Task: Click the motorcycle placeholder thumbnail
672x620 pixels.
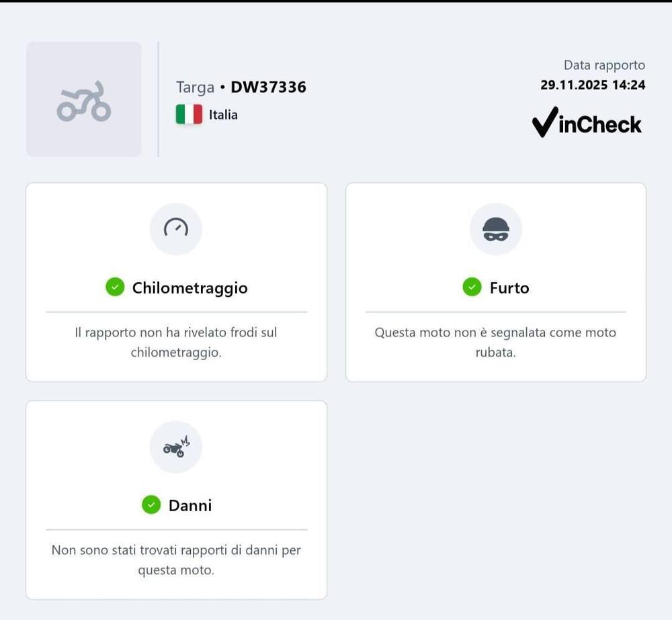Action: click(x=83, y=99)
